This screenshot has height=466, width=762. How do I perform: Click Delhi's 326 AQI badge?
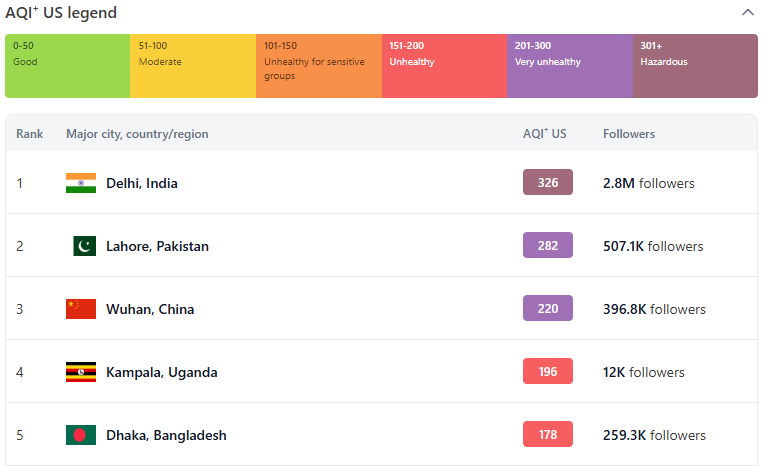pyautogui.click(x=548, y=183)
